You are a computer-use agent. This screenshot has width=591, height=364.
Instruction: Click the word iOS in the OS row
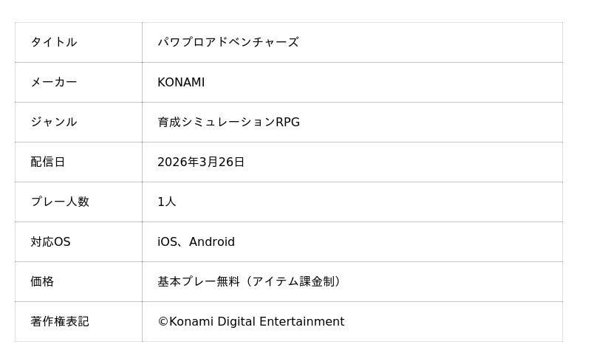coord(168,241)
